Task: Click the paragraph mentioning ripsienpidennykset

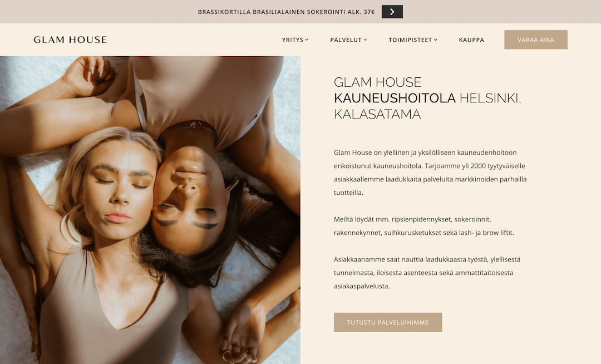Action: [424, 226]
